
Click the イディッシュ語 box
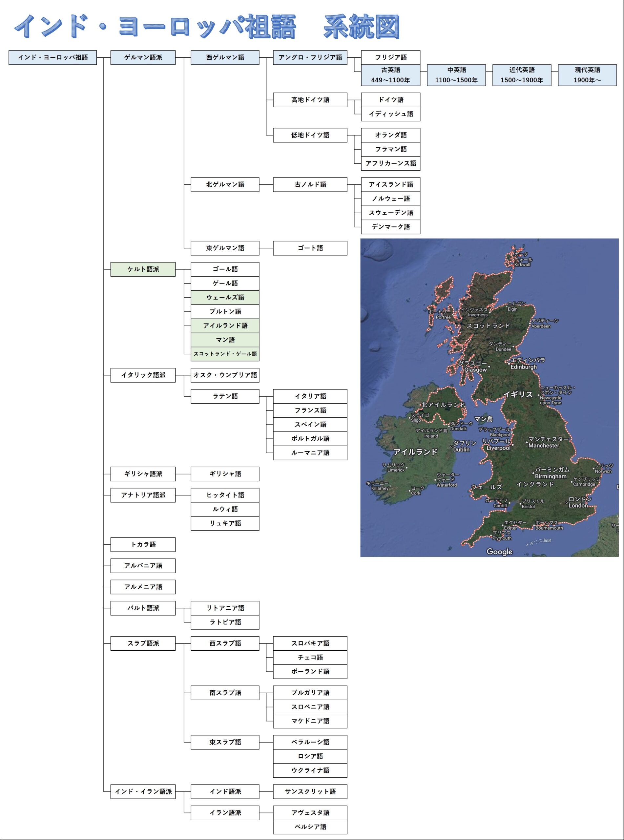390,114
